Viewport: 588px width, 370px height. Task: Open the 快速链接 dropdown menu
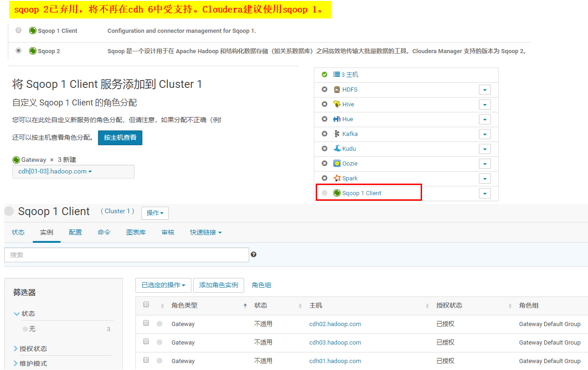[x=206, y=232]
